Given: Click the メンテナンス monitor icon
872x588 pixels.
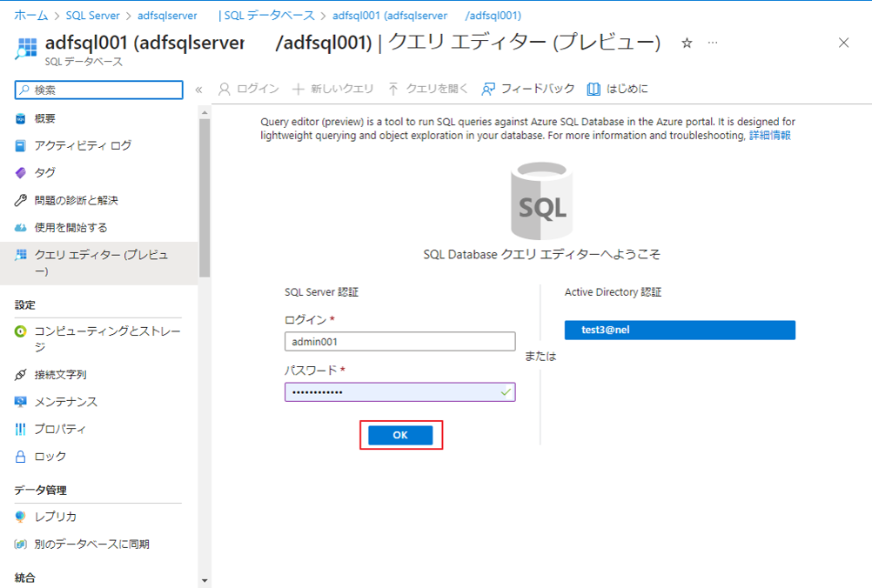Looking at the screenshot, I should (21, 402).
